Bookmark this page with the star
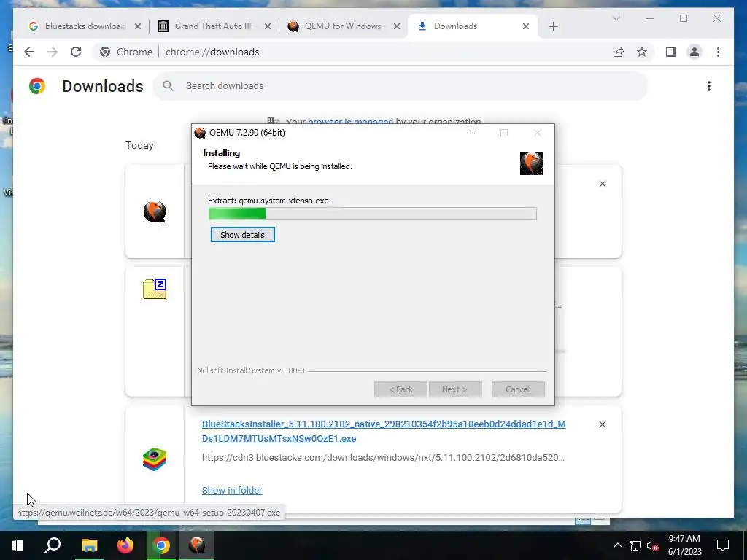The image size is (747, 560). (642, 52)
